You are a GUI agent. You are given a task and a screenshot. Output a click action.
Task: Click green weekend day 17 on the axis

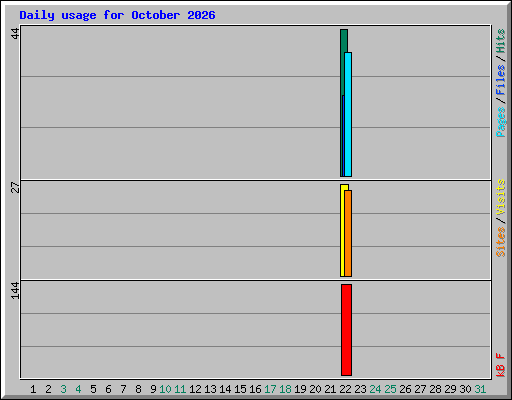pyautogui.click(x=270, y=389)
